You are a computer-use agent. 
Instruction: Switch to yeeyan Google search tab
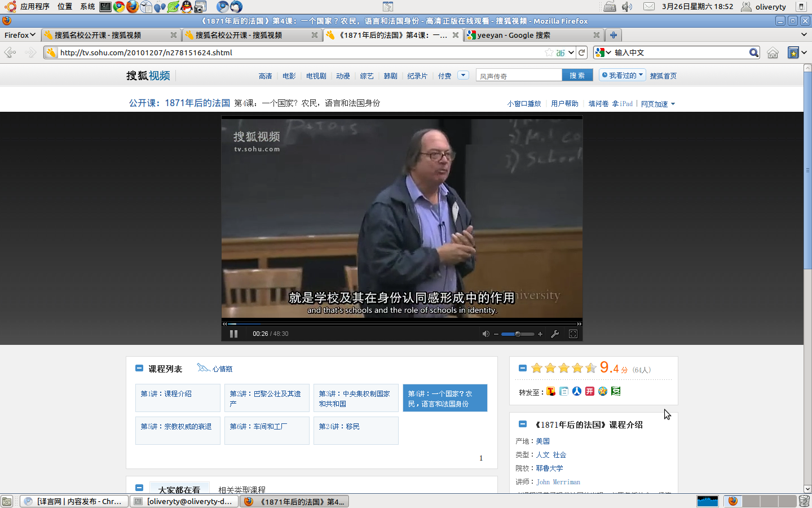(533, 35)
